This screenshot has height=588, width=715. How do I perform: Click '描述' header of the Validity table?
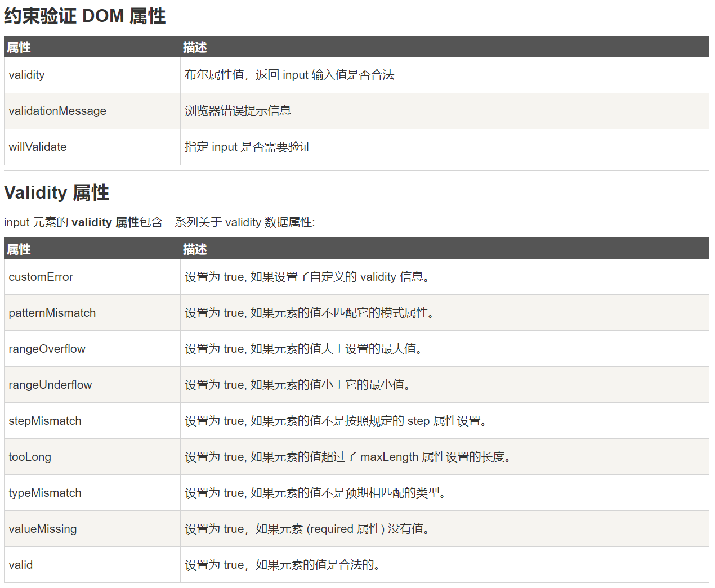[195, 249]
